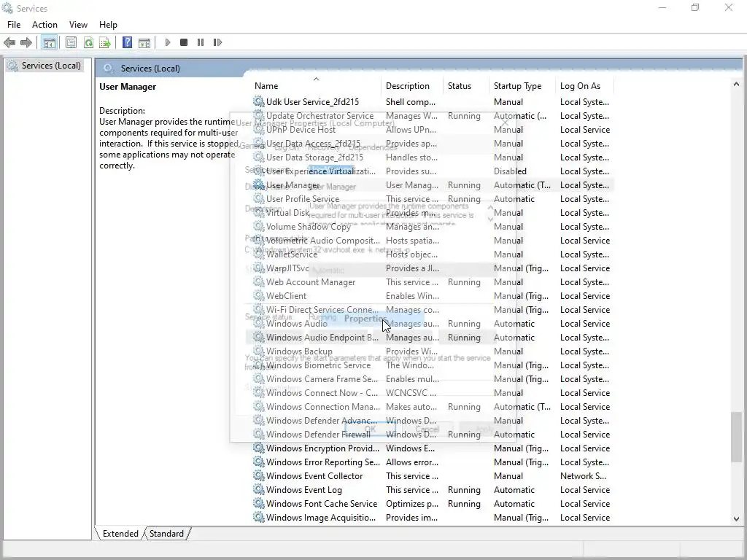The height and width of the screenshot is (560, 747).
Task: Click gear icon beside WebClient service
Action: point(259,296)
